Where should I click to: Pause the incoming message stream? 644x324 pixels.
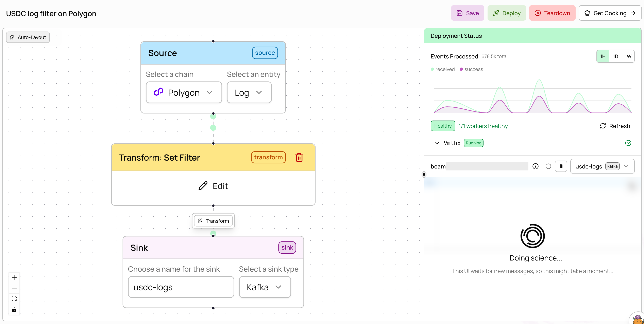pos(561,166)
